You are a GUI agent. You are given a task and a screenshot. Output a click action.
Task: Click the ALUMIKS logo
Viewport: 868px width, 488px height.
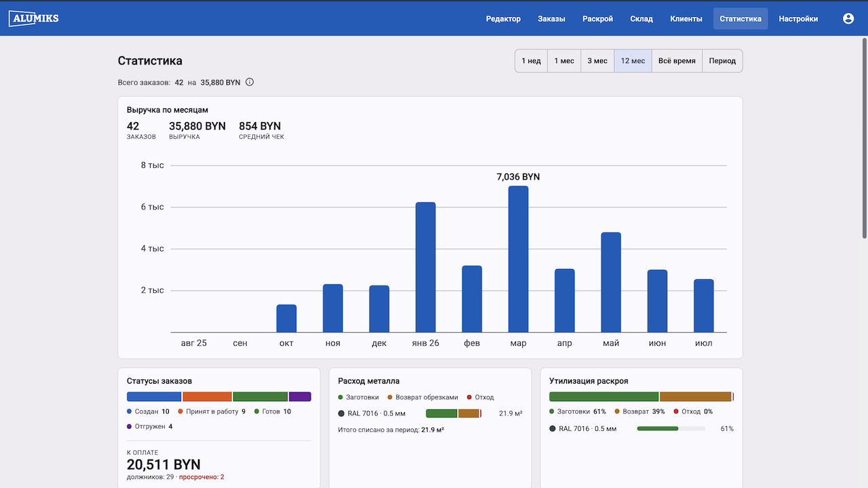tap(34, 18)
